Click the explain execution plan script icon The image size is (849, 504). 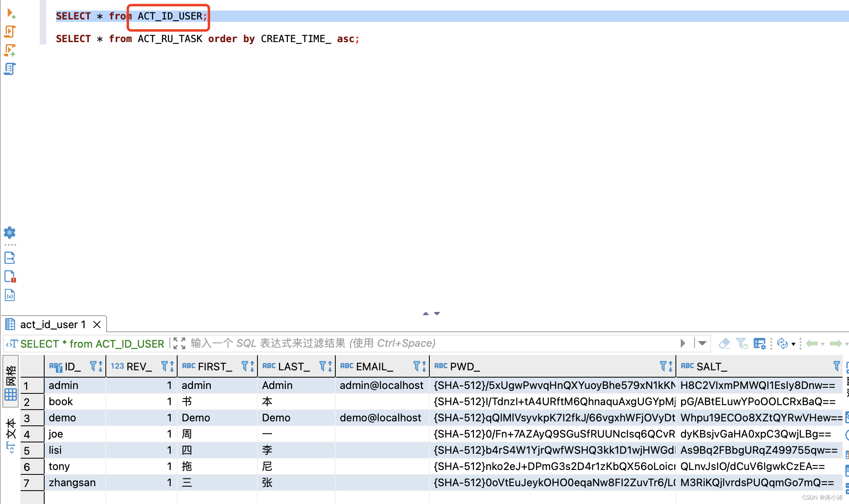[10, 69]
